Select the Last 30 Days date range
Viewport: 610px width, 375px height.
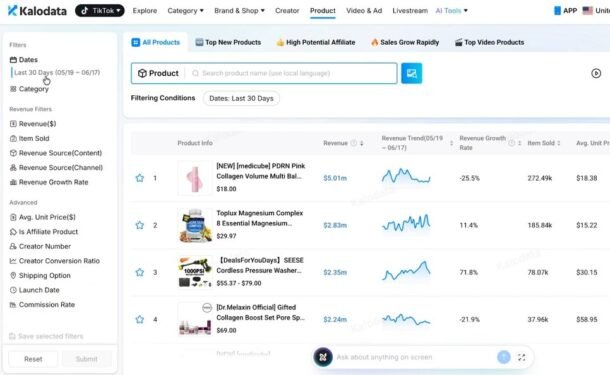click(57, 72)
